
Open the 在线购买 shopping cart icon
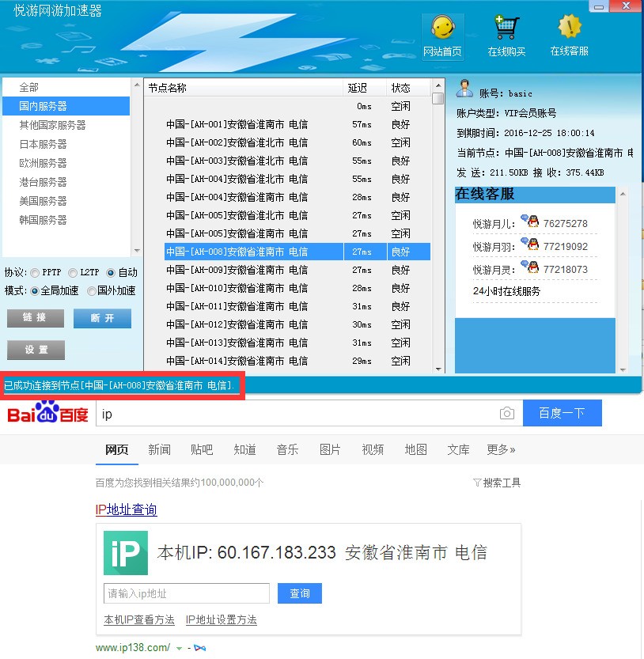(506, 28)
